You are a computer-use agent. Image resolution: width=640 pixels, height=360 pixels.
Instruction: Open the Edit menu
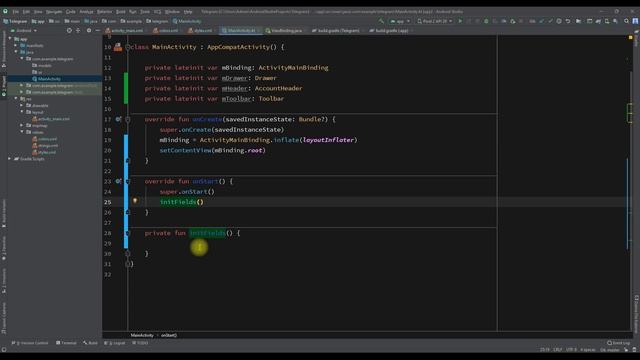click(26, 12)
